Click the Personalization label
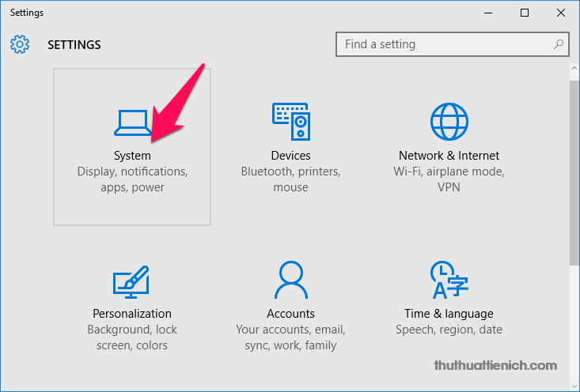The height and width of the screenshot is (392, 580). click(x=132, y=314)
